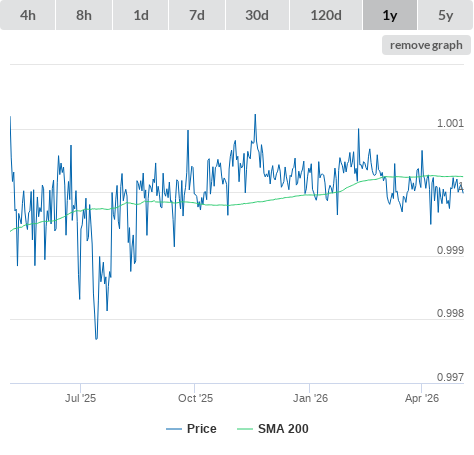Show the 5y price history
Image resolution: width=474 pixels, height=455 pixels.
click(x=446, y=15)
